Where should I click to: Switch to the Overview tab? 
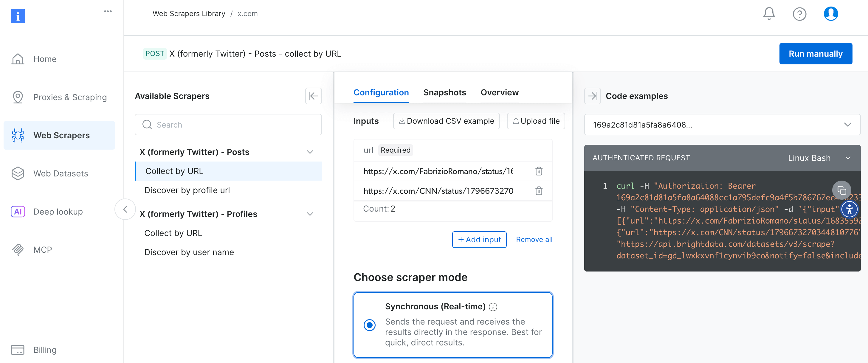point(499,92)
